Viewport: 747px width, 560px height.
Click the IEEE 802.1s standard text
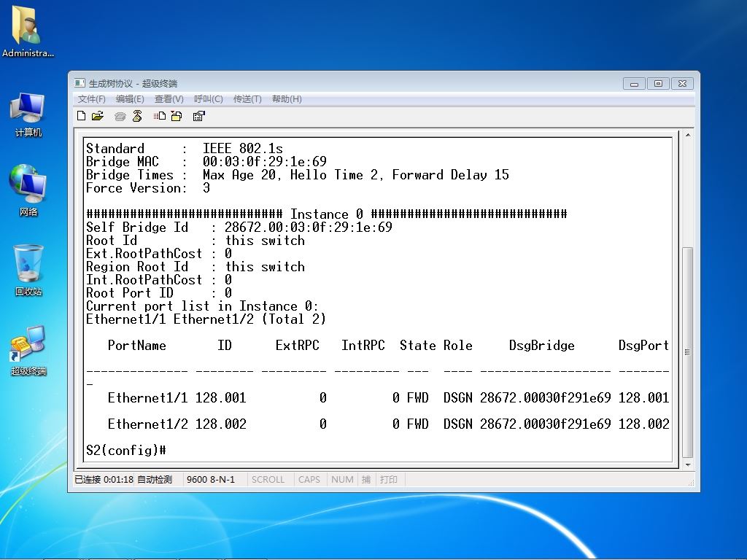(242, 149)
